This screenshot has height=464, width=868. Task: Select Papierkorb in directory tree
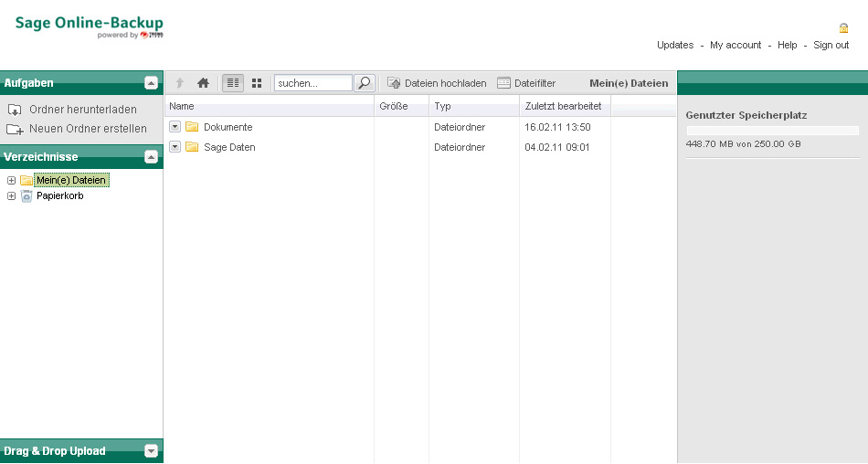pyautogui.click(x=59, y=195)
